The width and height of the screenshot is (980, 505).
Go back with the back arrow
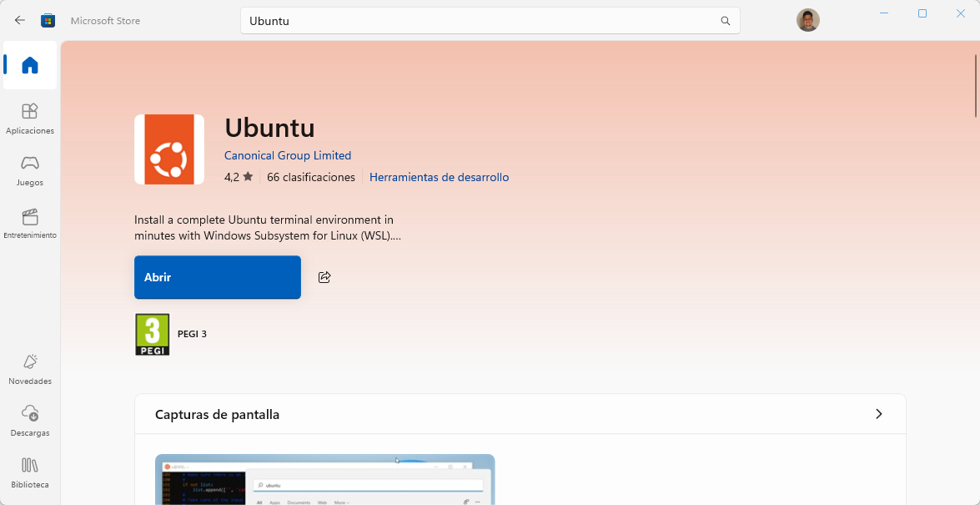click(x=20, y=20)
